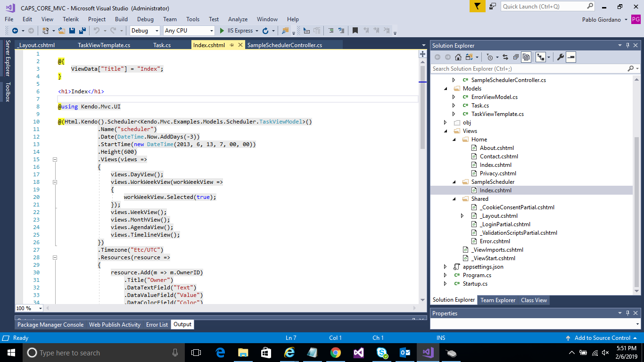This screenshot has width=644, height=362.
Task: Click the Search Solution Explorer field
Action: 528,69
